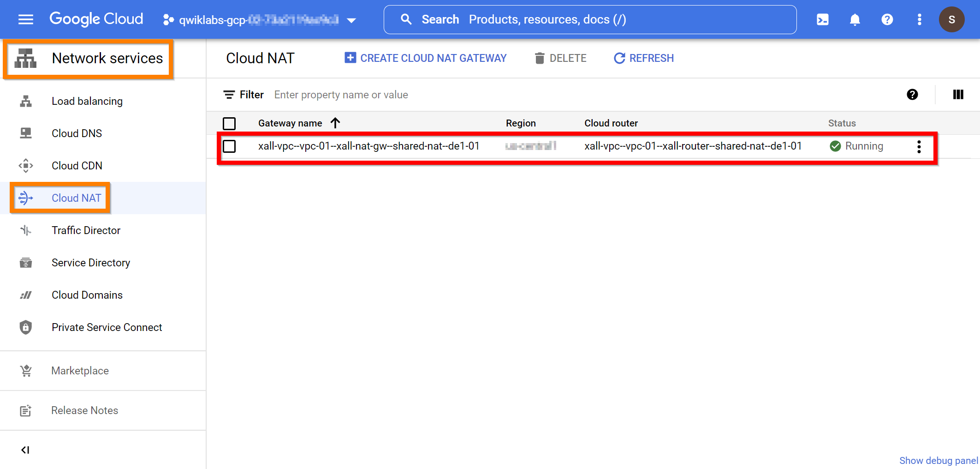Click the Cloud Domains icon
The height and width of the screenshot is (469, 980).
[26, 295]
